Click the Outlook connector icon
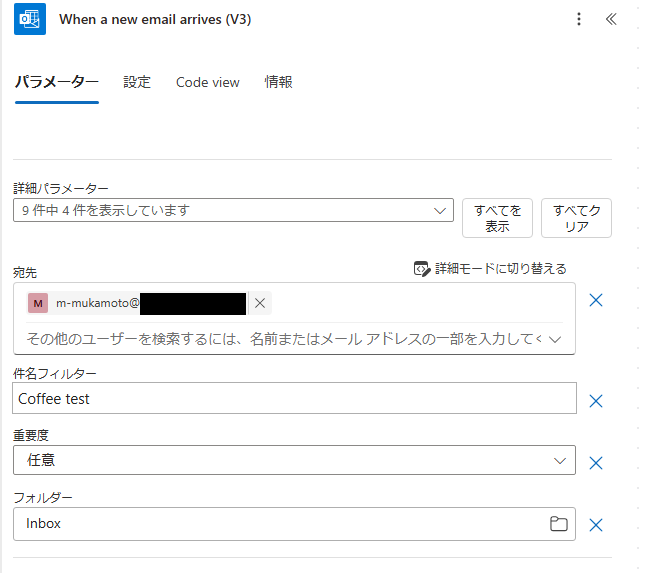The width and height of the screenshot is (650, 573). 30,19
